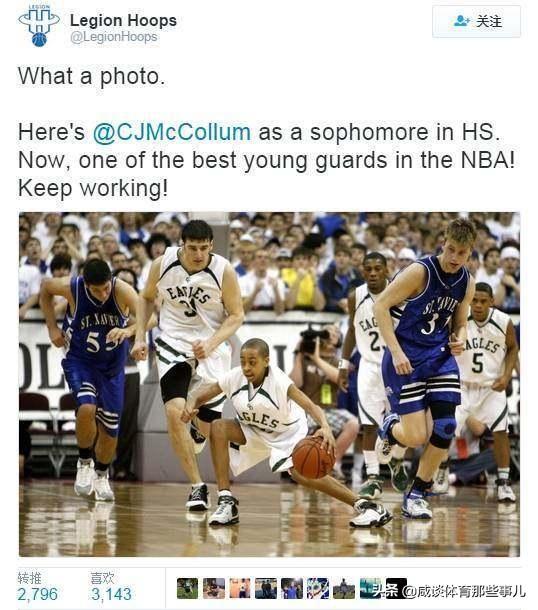Open eighth liker avatar with teal background
The image size is (538, 610).
[x=370, y=588]
